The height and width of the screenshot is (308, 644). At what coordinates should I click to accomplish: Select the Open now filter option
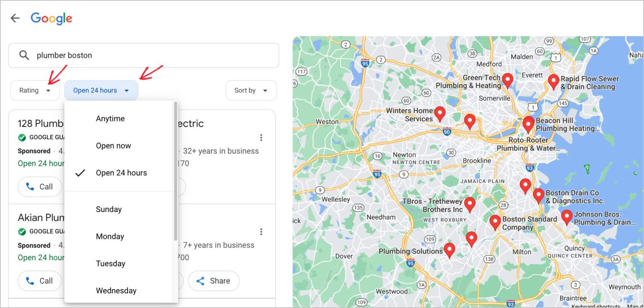coord(113,146)
